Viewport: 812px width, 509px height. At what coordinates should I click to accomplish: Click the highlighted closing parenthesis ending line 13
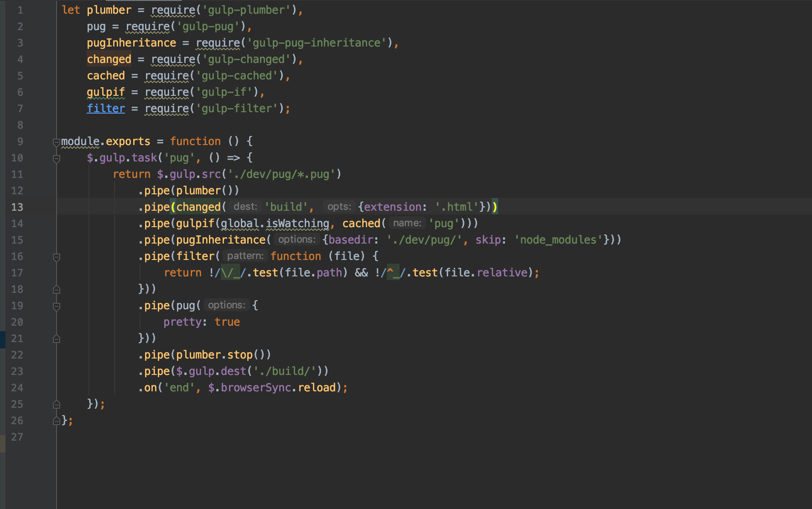[x=495, y=207]
